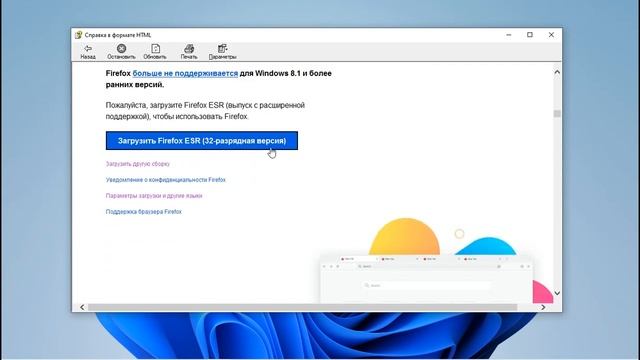
Task: Go back with the Назад toolbar button
Action: pos(88,52)
